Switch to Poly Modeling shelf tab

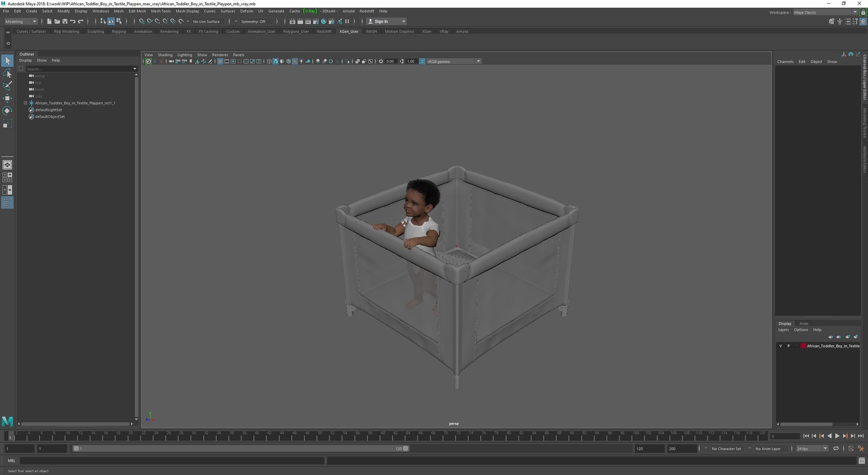[x=66, y=32]
